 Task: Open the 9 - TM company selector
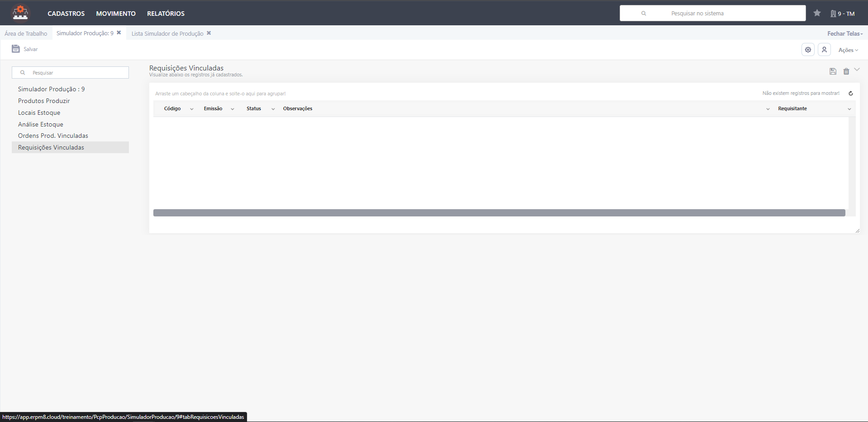click(x=843, y=14)
